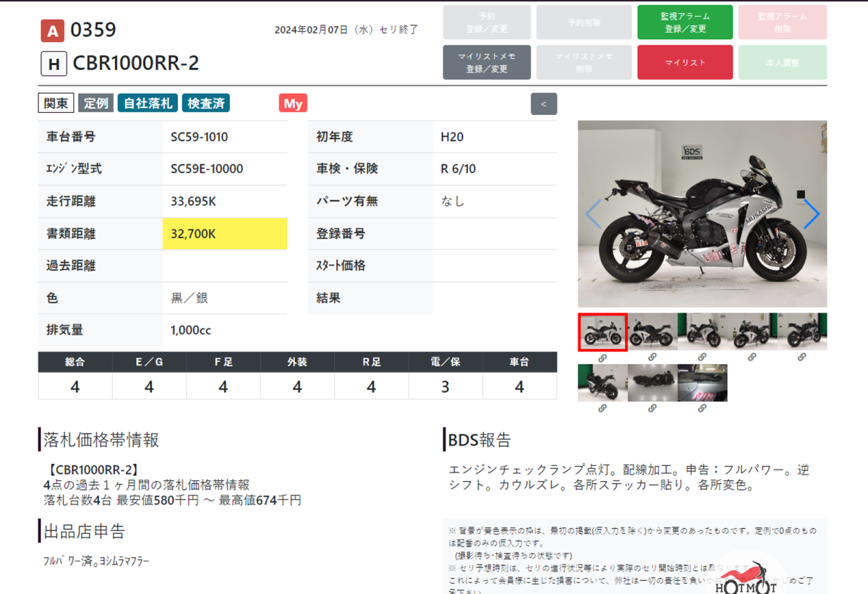The height and width of the screenshot is (594, 868).
Task: Open the large main motorcycle photo
Action: coord(702,213)
